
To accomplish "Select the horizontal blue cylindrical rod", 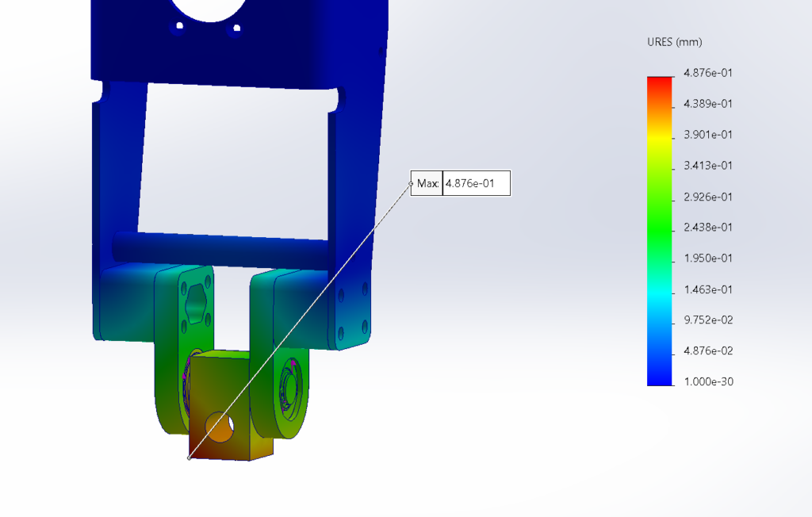I will tap(220, 248).
